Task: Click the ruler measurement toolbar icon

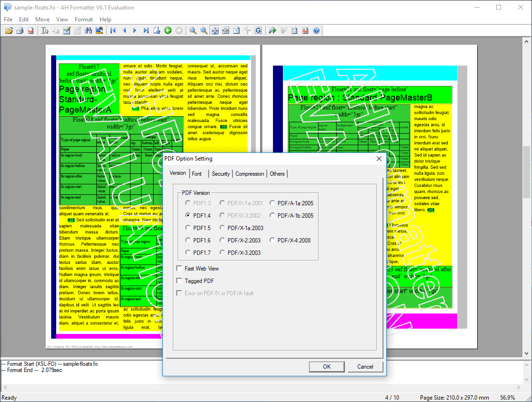Action: pos(100,30)
